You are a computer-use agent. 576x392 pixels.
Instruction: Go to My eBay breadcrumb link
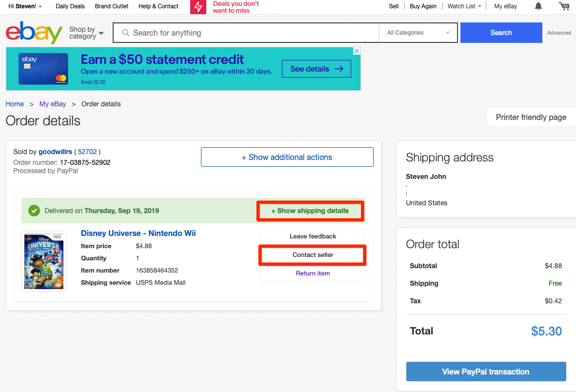[x=53, y=104]
